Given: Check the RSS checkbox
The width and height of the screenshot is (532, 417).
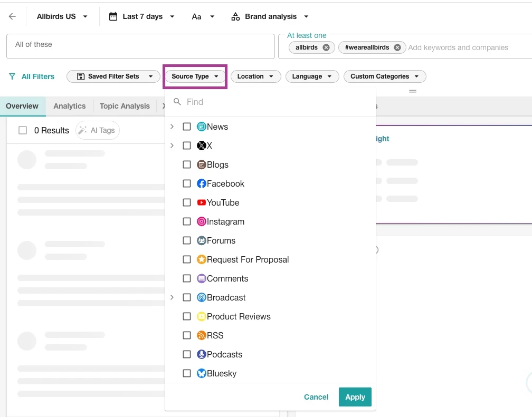Looking at the screenshot, I should tap(187, 335).
